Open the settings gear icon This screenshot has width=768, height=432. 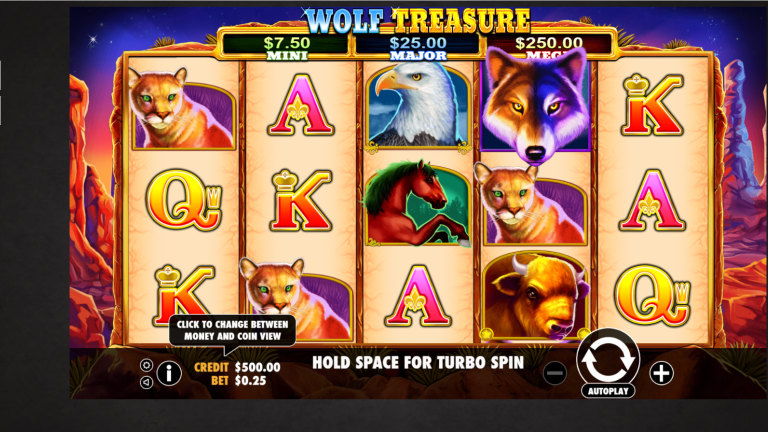(146, 365)
